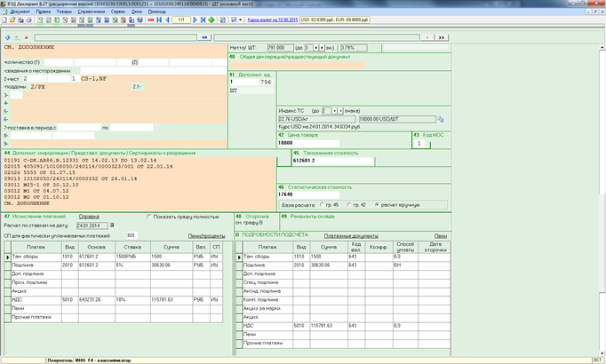606x364 pixels.
Task: Click 'Курсы валют на 10.08.2015' link
Action: 272,19
